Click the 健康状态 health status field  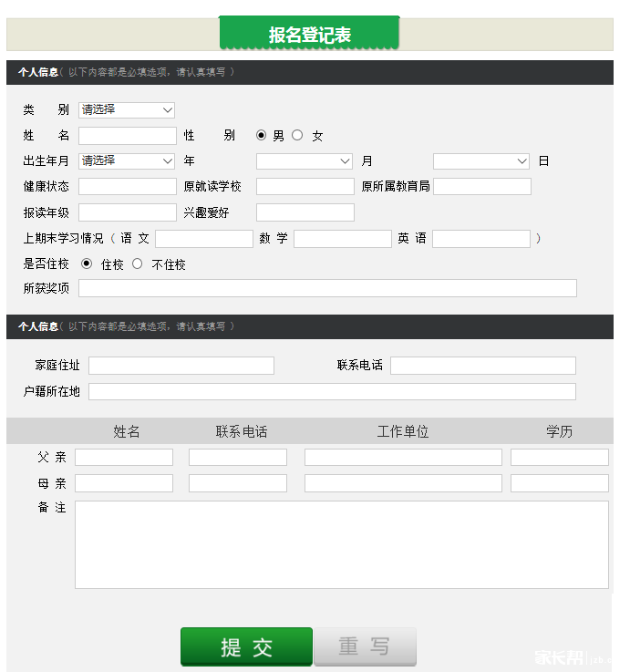(127, 187)
